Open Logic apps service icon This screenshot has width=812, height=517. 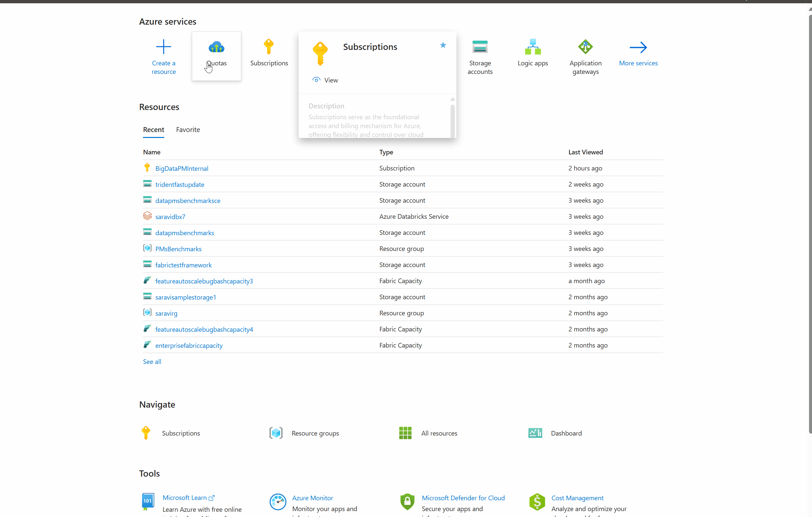[x=532, y=47]
